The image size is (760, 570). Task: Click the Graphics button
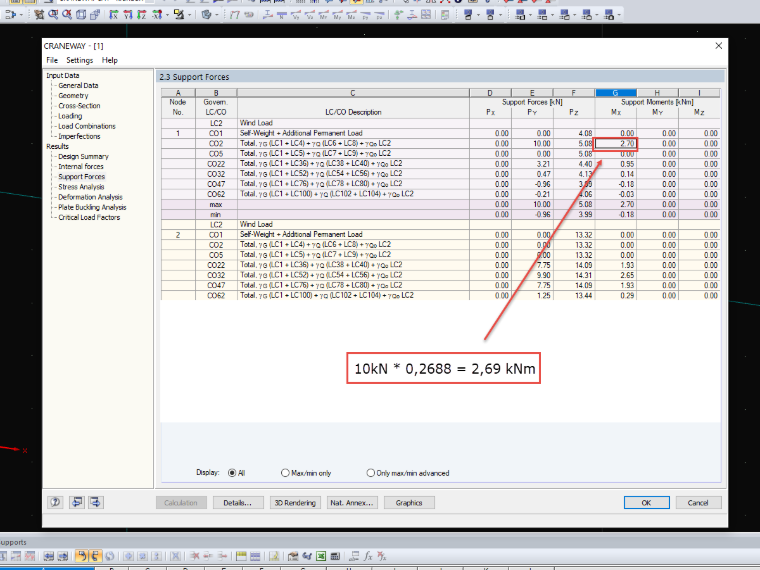[x=409, y=503]
